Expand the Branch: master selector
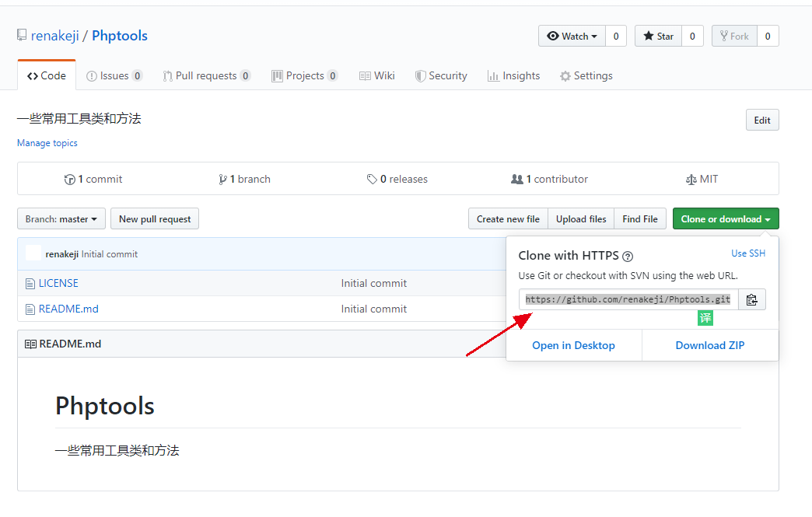 pos(61,219)
